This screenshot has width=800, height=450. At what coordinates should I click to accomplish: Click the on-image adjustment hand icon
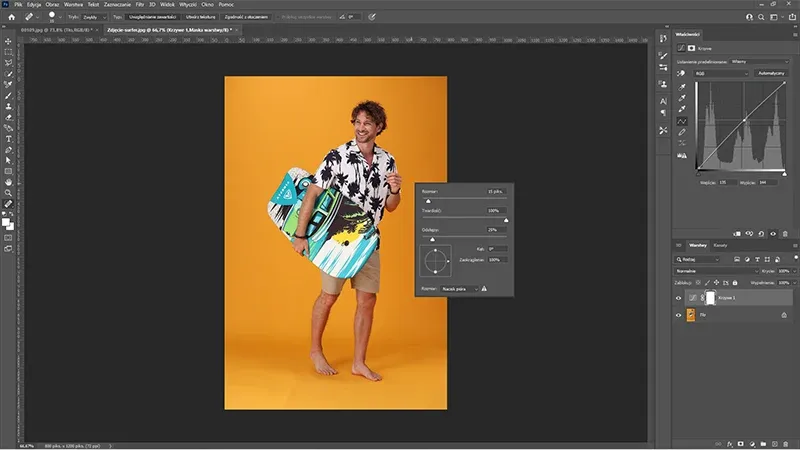[682, 73]
